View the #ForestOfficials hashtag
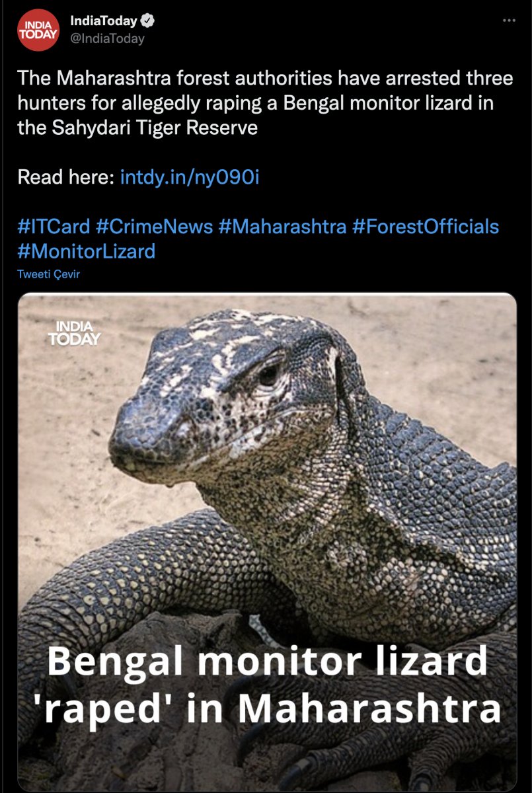532x793 pixels. pyautogui.click(x=426, y=227)
